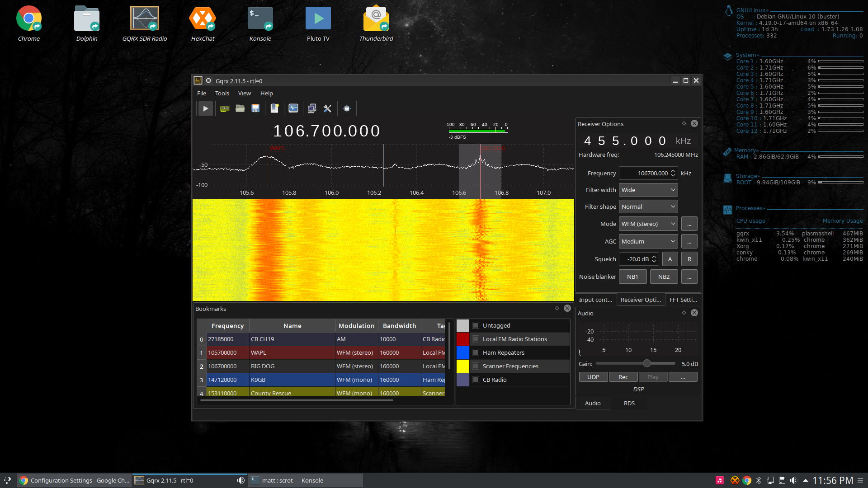Tick the CB Radio tag checkbox
This screenshot has width=868, height=488.
pyautogui.click(x=476, y=380)
